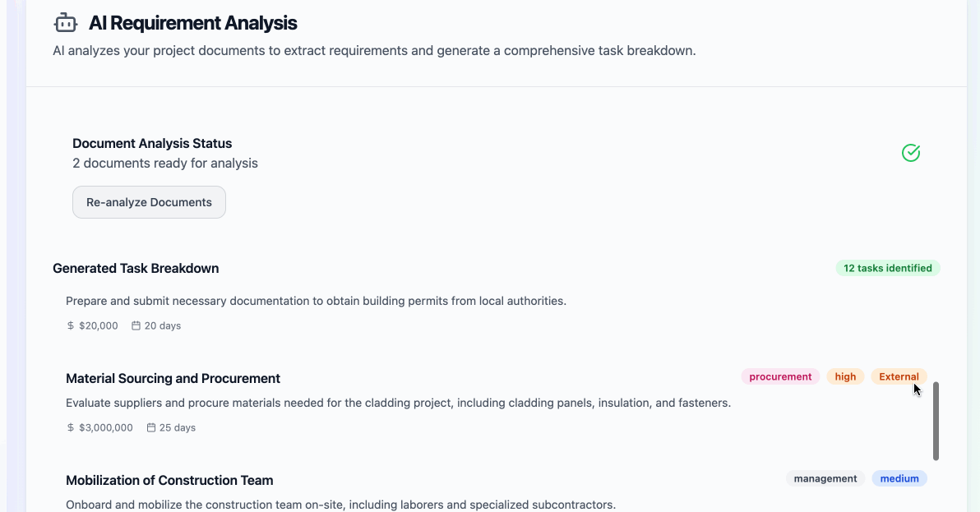
Task: Toggle the high priority tag
Action: click(845, 376)
